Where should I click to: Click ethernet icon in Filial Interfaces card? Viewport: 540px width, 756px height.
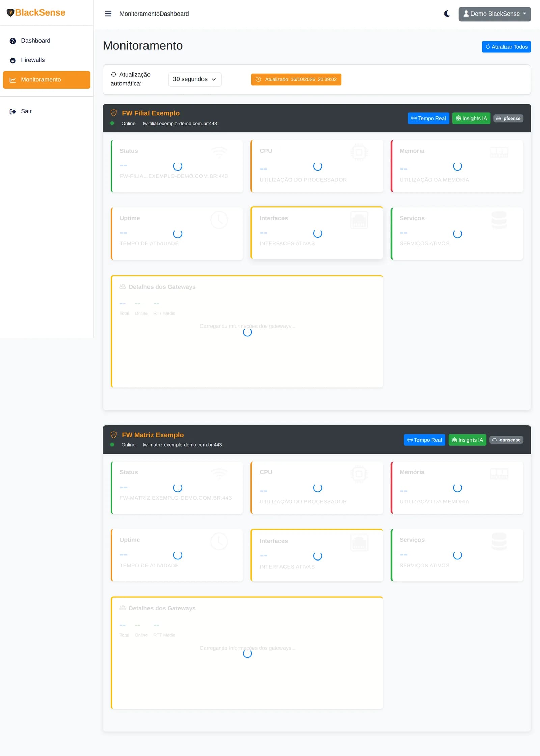[359, 220]
